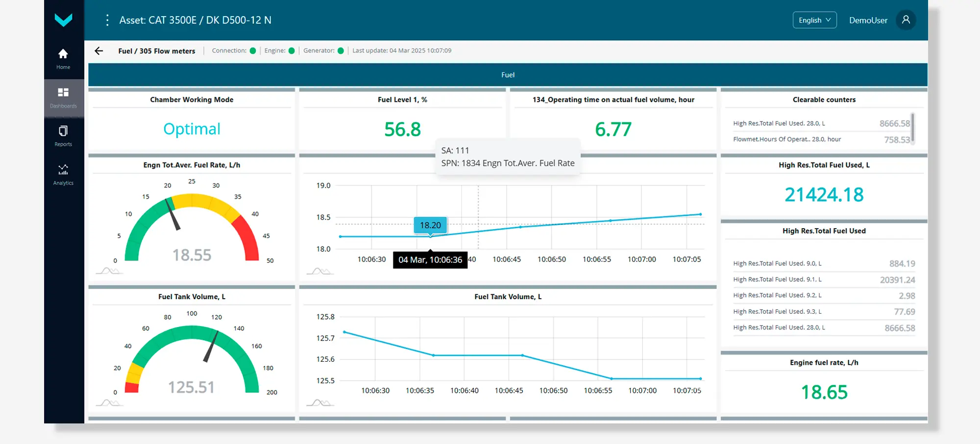This screenshot has width=980, height=444.
Task: Click trend icon under Fuel Rate line chart
Action: tap(320, 271)
